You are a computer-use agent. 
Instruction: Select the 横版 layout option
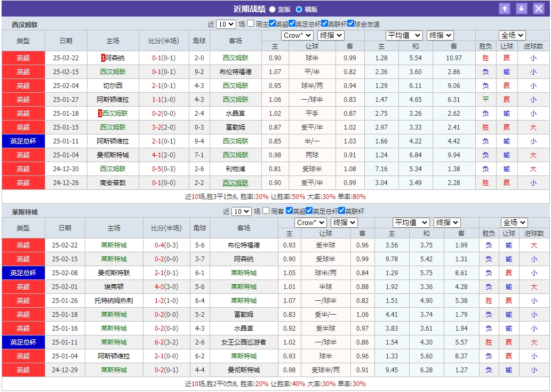[299, 9]
